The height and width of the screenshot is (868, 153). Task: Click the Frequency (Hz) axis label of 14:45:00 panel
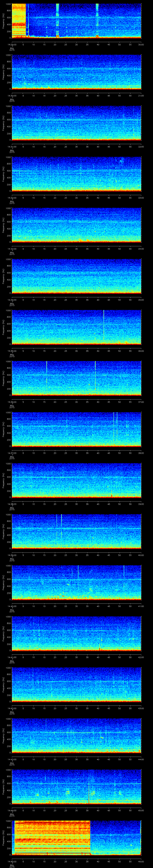(4, 838)
